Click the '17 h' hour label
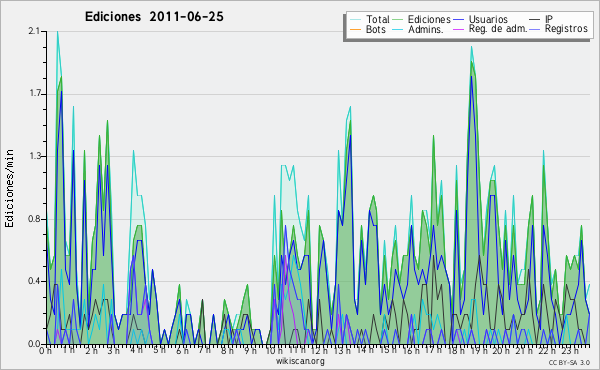This screenshot has width=600, height=370. [433, 350]
